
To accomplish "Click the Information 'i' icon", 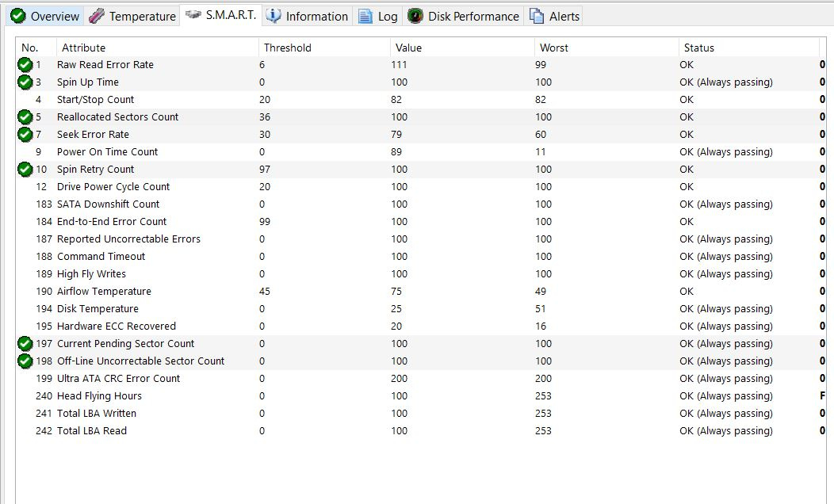I will point(273,16).
